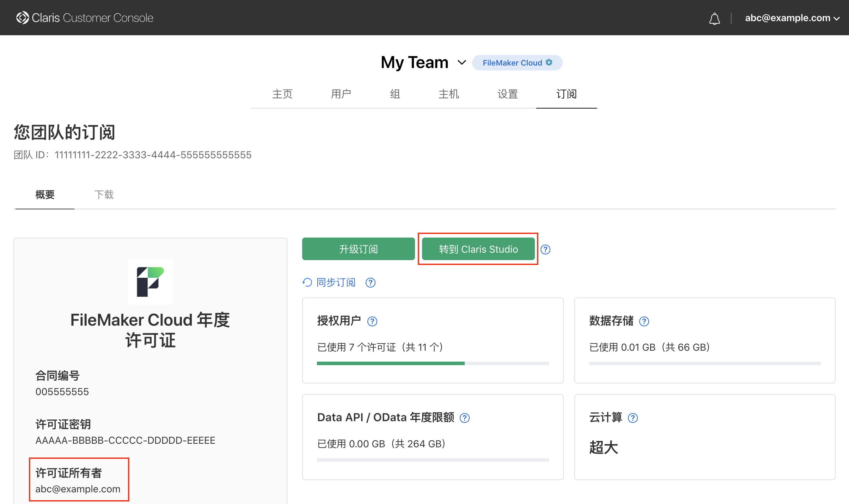
Task: Click help icon next to 转到 Claris Studio
Action: [x=545, y=250]
